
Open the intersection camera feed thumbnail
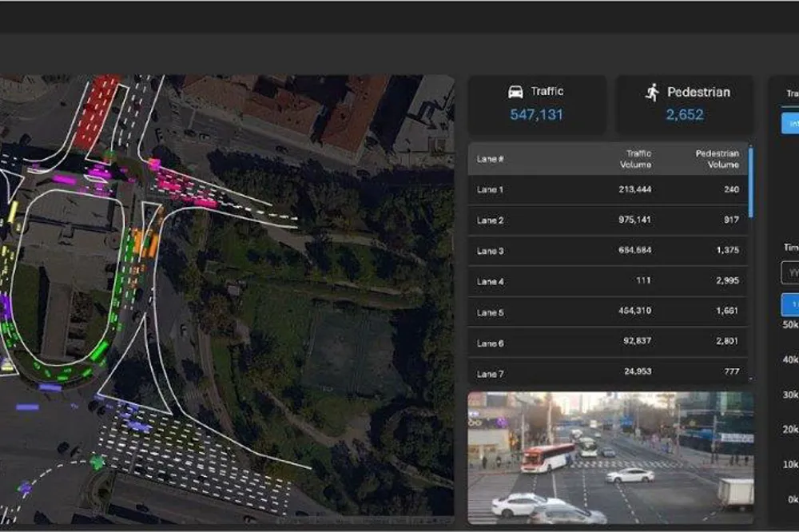coord(610,458)
